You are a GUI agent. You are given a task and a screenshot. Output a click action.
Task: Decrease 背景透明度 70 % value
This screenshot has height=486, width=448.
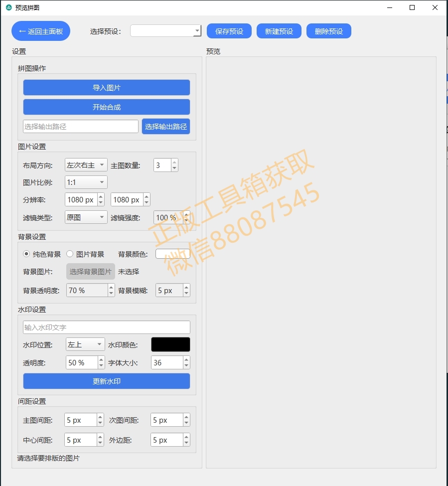pos(111,293)
